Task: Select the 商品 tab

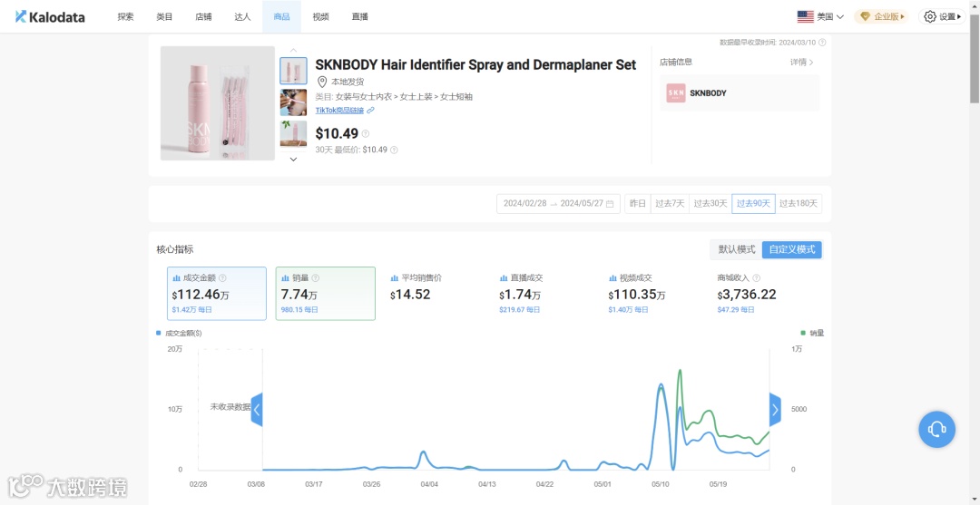Action: tap(281, 17)
